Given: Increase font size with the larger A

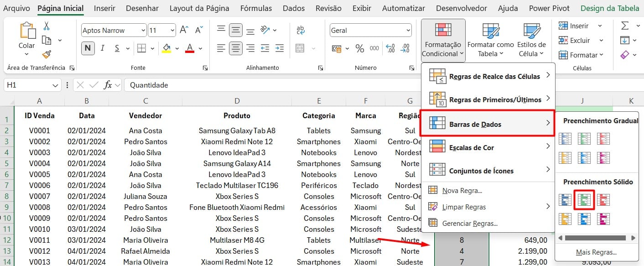Looking at the screenshot, I should (184, 30).
